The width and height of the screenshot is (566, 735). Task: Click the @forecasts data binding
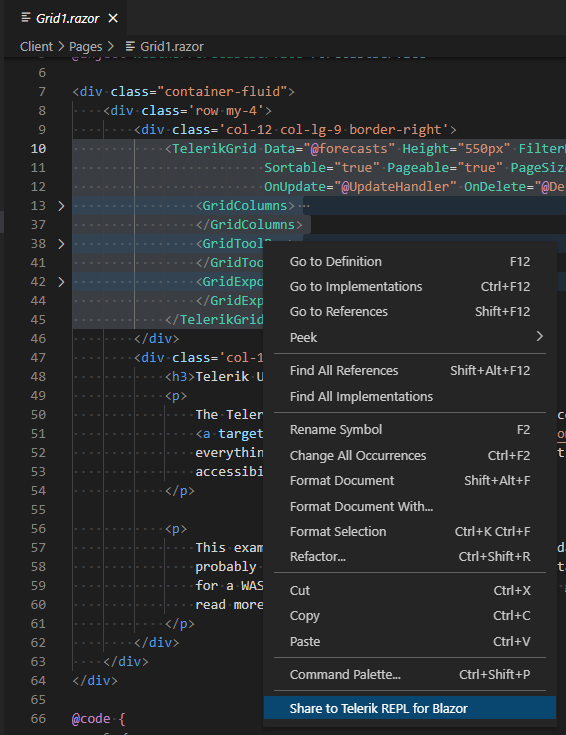(x=349, y=149)
